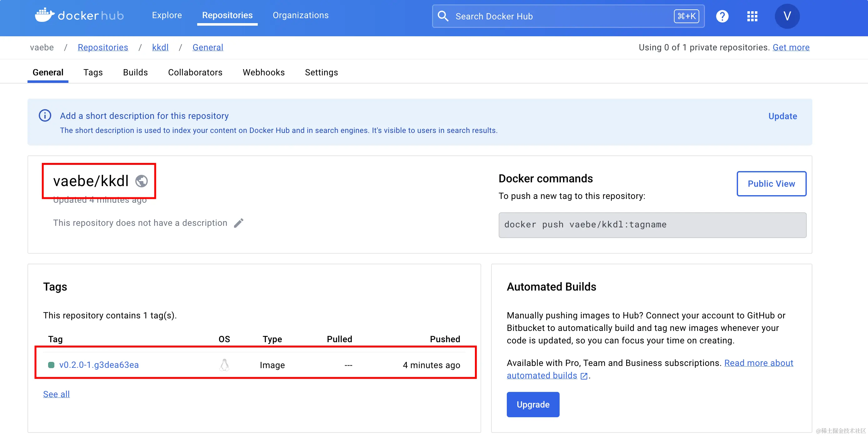This screenshot has width=868, height=436.
Task: Click the ⌘+K shortcut badge
Action: pos(686,16)
